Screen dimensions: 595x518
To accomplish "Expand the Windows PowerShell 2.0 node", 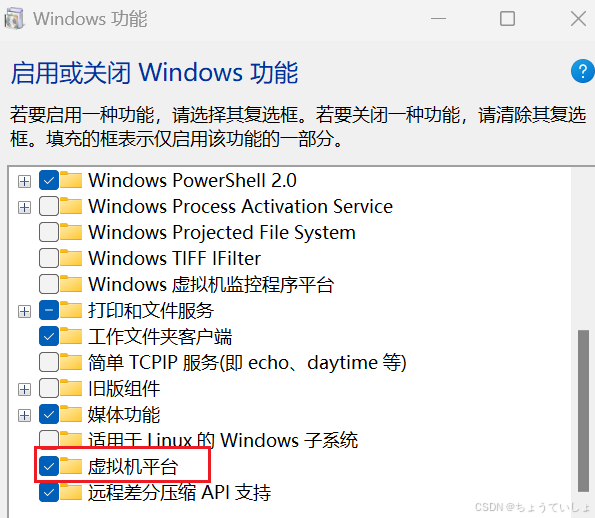I will pyautogui.click(x=24, y=181).
